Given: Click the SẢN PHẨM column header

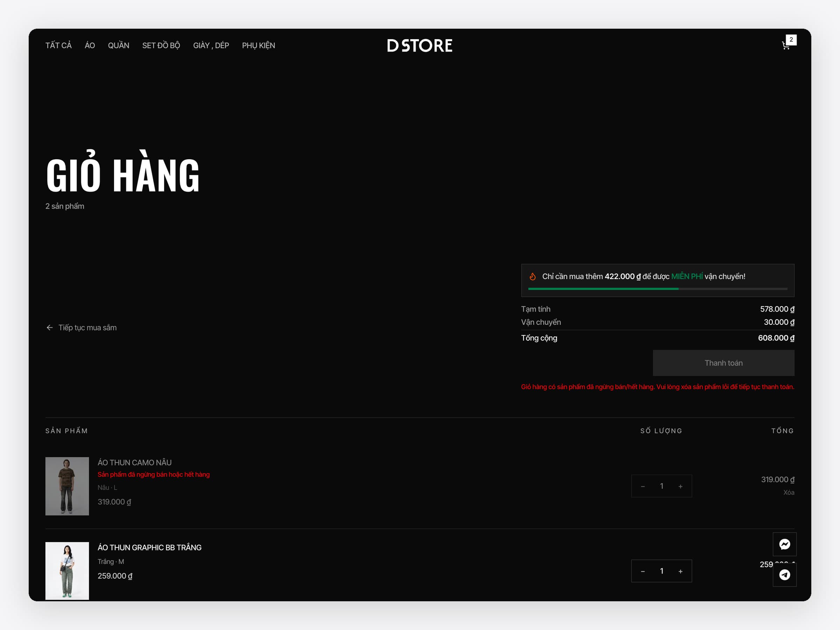Looking at the screenshot, I should coord(66,430).
